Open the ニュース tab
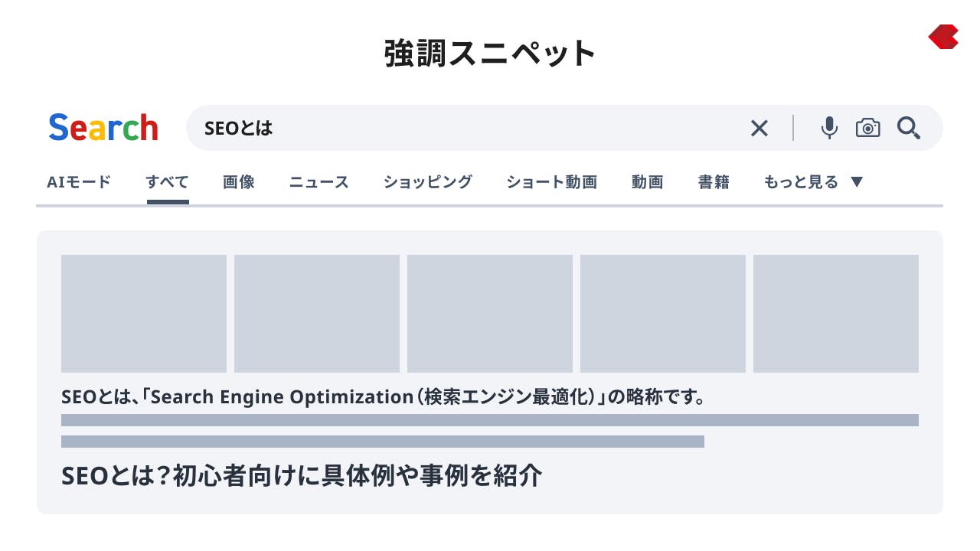The width and height of the screenshot is (980, 551). [x=319, y=182]
